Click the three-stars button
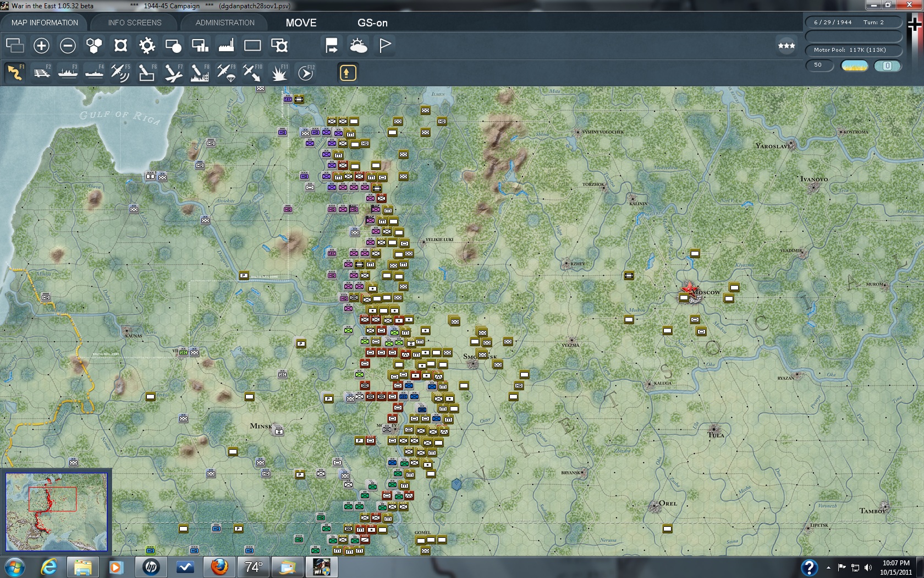 [x=786, y=46]
